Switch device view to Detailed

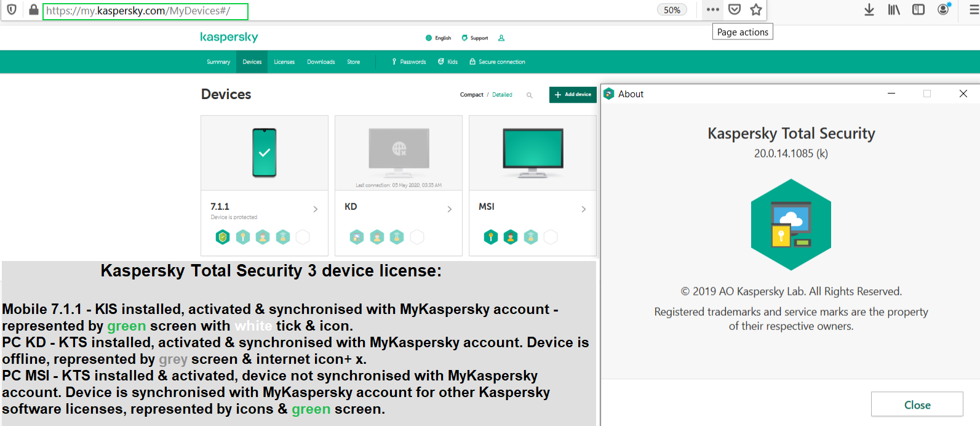pos(502,95)
